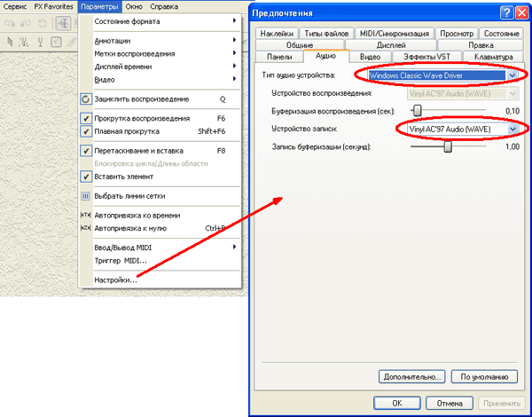Toggle Прокрутка воспроизведения checkmark
Image resolution: width=532 pixels, height=417 pixels.
86,118
